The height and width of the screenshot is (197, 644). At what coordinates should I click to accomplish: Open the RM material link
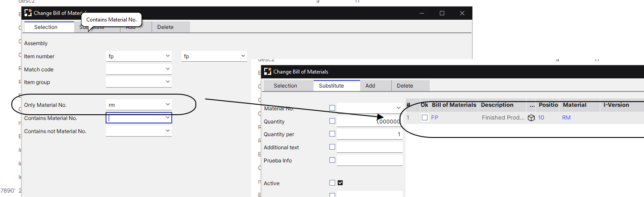coord(566,118)
